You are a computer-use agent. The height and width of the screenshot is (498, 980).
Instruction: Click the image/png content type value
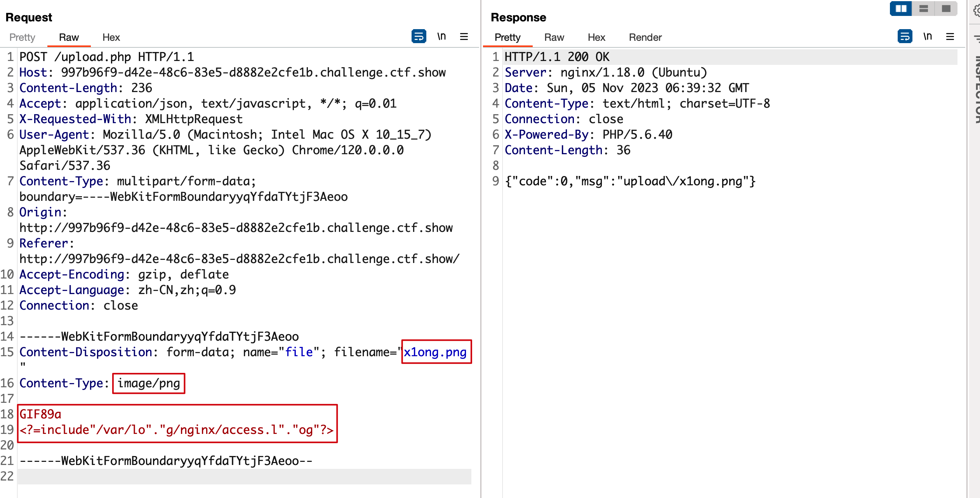tap(149, 383)
